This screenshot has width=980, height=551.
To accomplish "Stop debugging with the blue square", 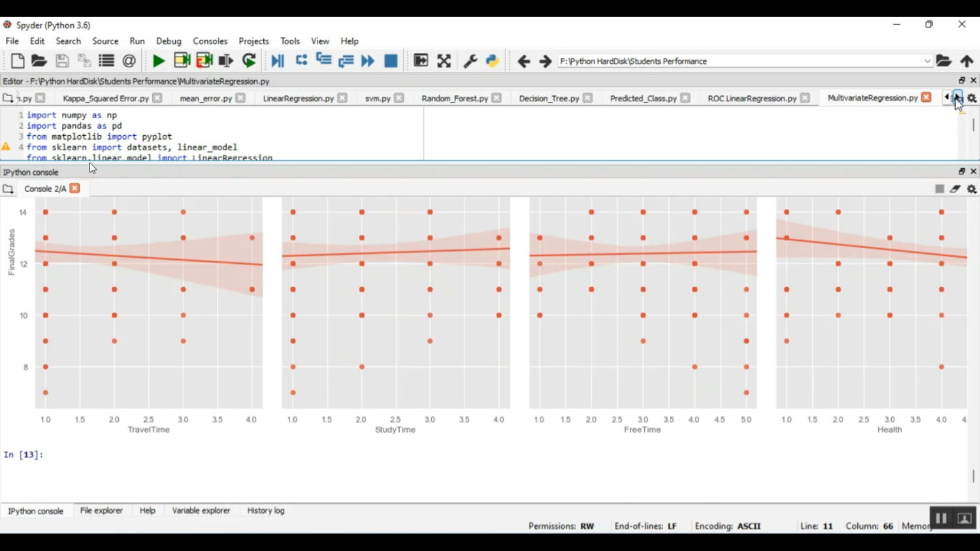I will coord(391,61).
